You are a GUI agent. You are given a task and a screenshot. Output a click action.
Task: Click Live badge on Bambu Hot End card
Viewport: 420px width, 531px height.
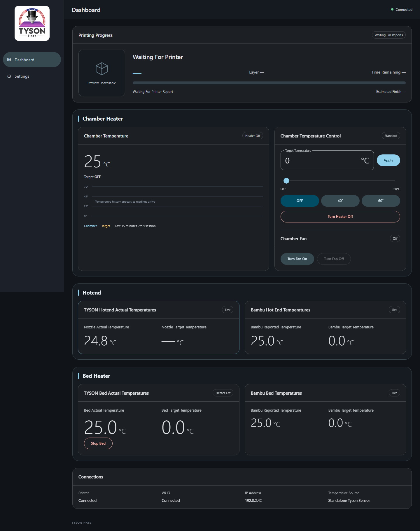click(394, 310)
